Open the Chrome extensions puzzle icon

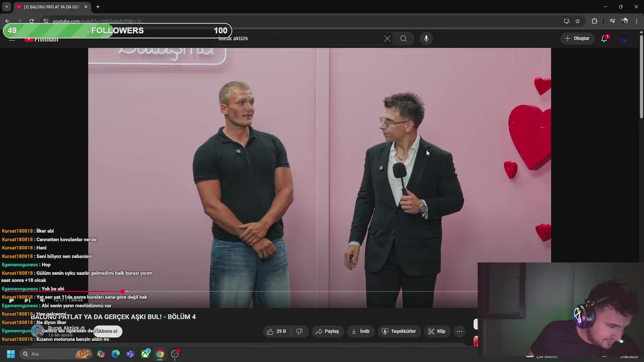point(595,21)
